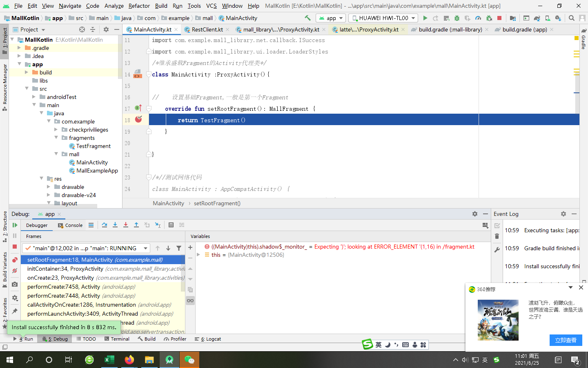The width and height of the screenshot is (588, 368).
Task: Open Debug panel settings gear
Action: [x=475, y=214]
